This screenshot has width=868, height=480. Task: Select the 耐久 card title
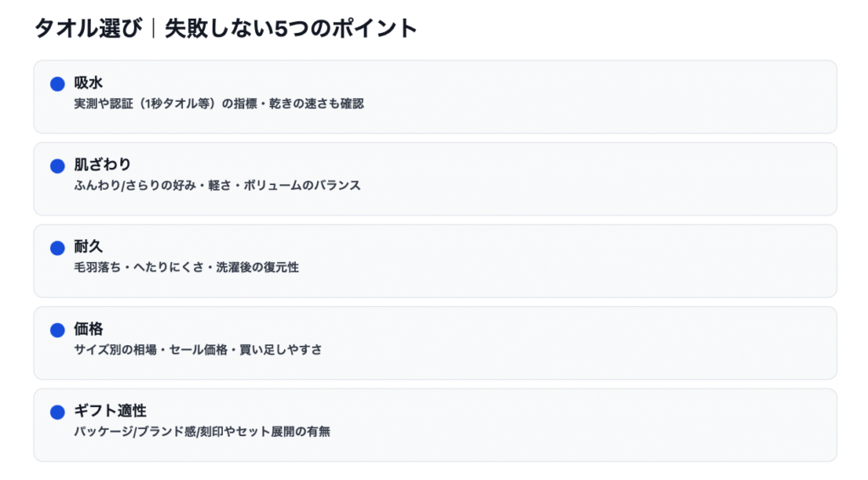[88, 248]
